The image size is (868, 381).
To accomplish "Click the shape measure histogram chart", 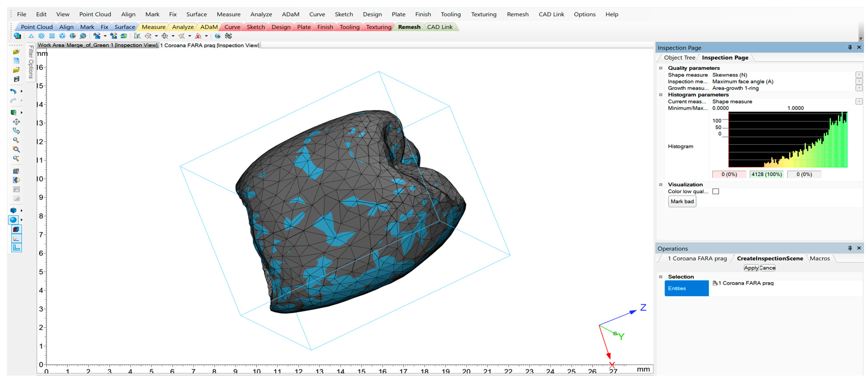I will coord(788,140).
